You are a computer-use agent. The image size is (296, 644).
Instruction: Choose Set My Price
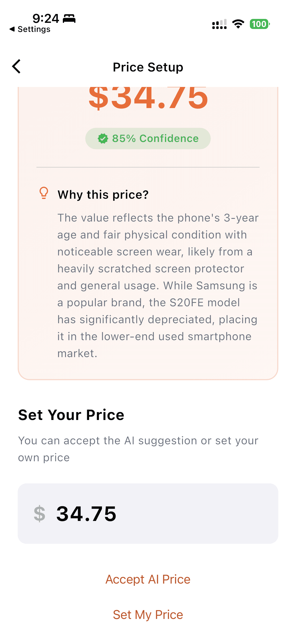coord(148,615)
